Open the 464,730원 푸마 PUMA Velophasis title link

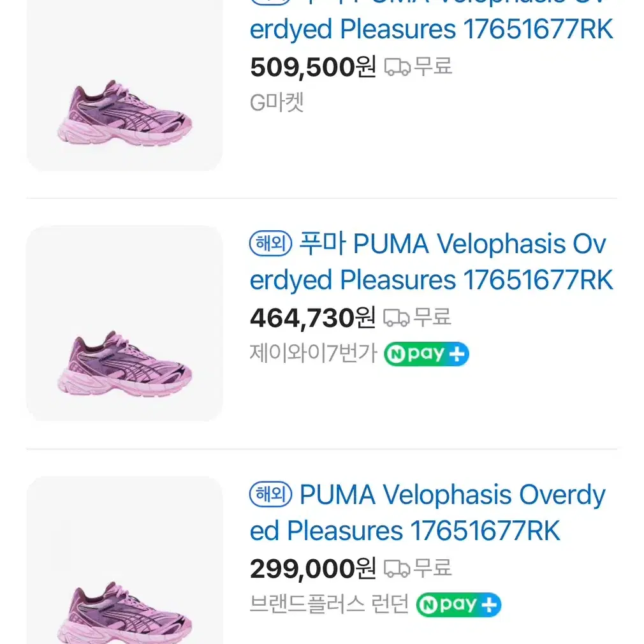431,262
